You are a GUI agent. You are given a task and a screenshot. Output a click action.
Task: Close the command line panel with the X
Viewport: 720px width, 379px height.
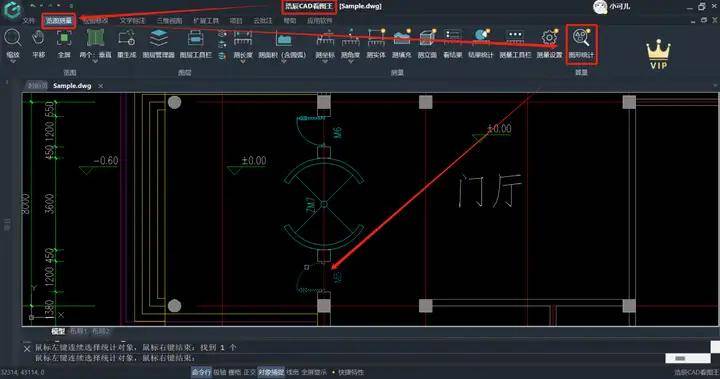point(27,348)
